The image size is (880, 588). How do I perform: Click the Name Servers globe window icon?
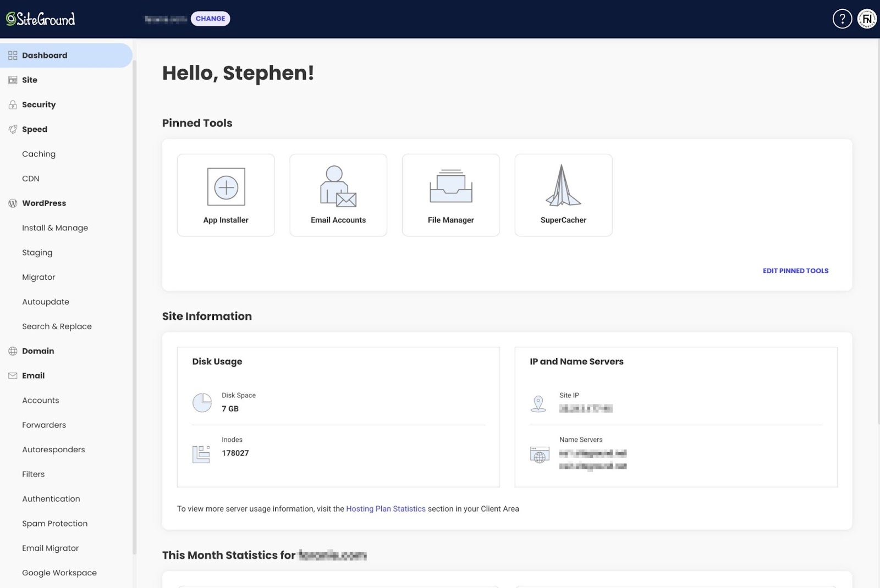540,455
